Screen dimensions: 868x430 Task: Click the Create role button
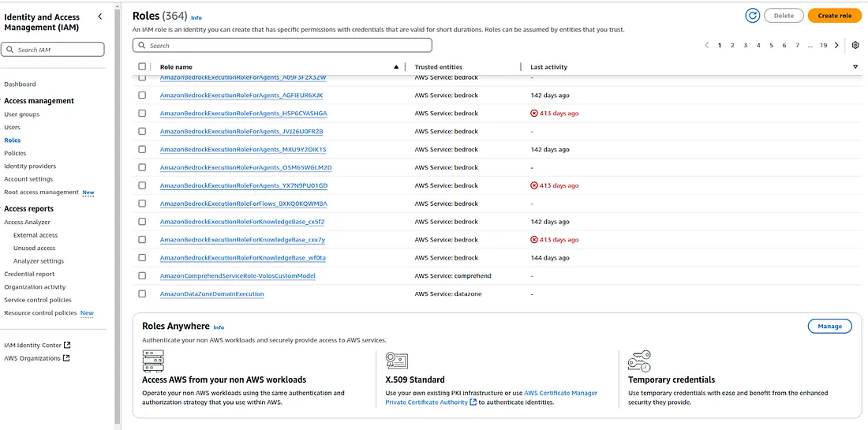pos(834,16)
